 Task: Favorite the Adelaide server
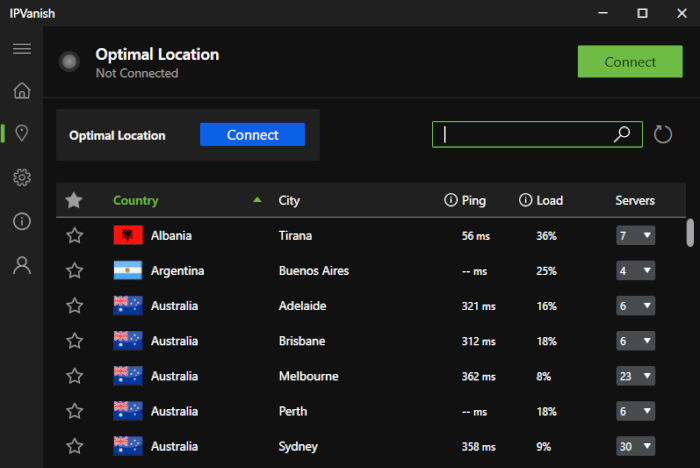(x=75, y=306)
